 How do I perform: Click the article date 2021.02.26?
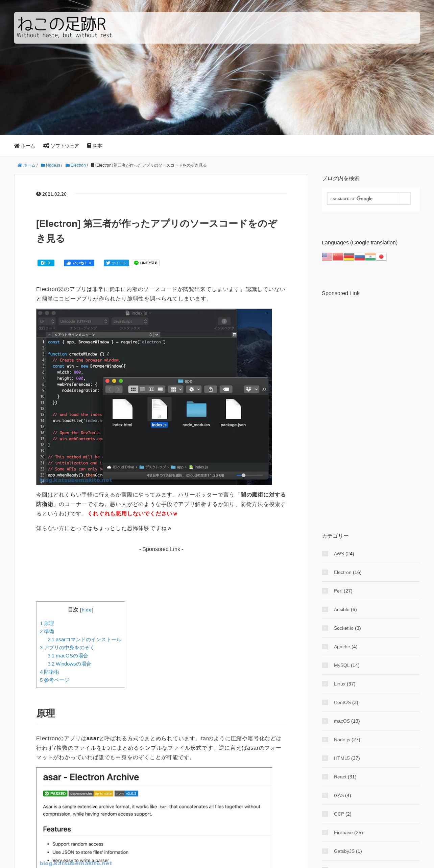coord(51,194)
